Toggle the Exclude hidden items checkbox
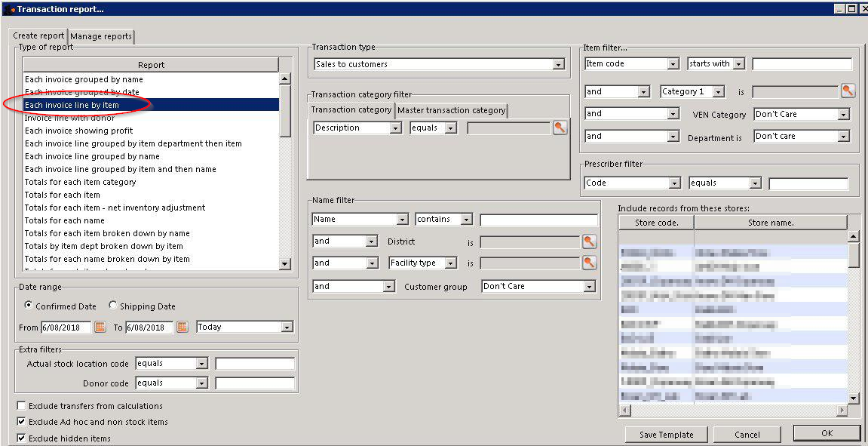 pyautogui.click(x=21, y=438)
